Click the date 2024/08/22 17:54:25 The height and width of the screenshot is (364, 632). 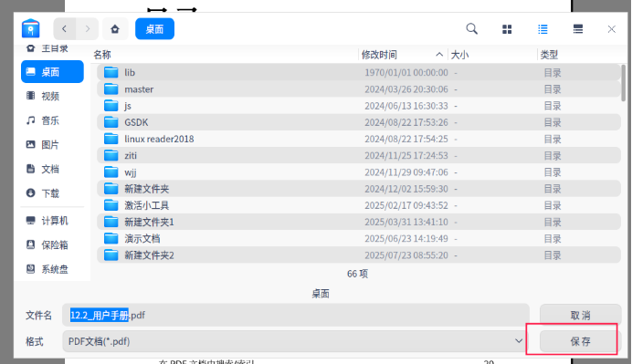(406, 139)
